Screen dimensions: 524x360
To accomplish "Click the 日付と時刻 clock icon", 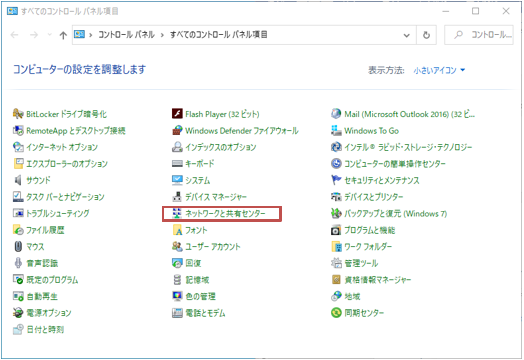I will coord(18,329).
